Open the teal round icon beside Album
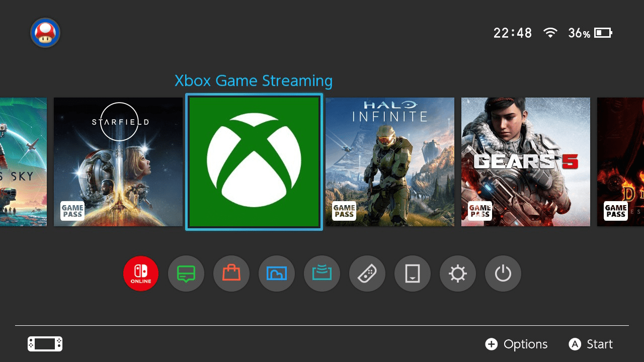Viewport: 644px width, 362px height. click(x=322, y=274)
